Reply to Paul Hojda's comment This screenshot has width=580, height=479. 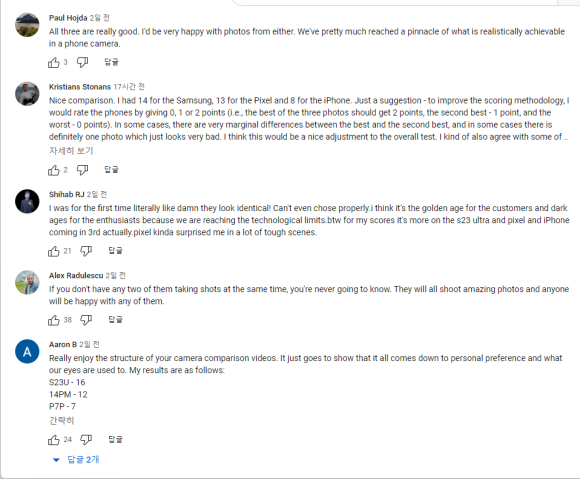[111, 62]
